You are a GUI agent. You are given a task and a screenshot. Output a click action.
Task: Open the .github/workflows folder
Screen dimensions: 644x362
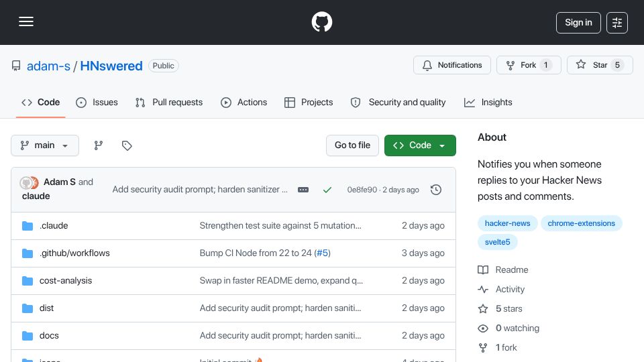click(x=74, y=253)
